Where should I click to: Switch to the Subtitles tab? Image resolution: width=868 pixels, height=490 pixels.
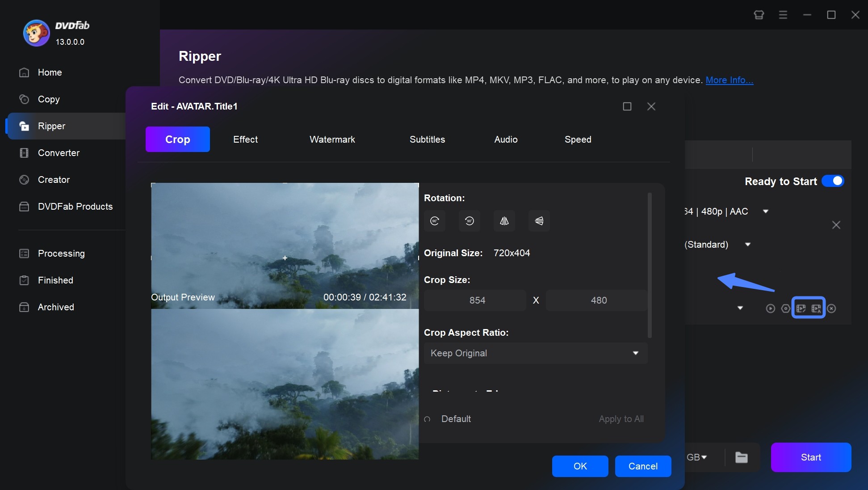tap(427, 139)
